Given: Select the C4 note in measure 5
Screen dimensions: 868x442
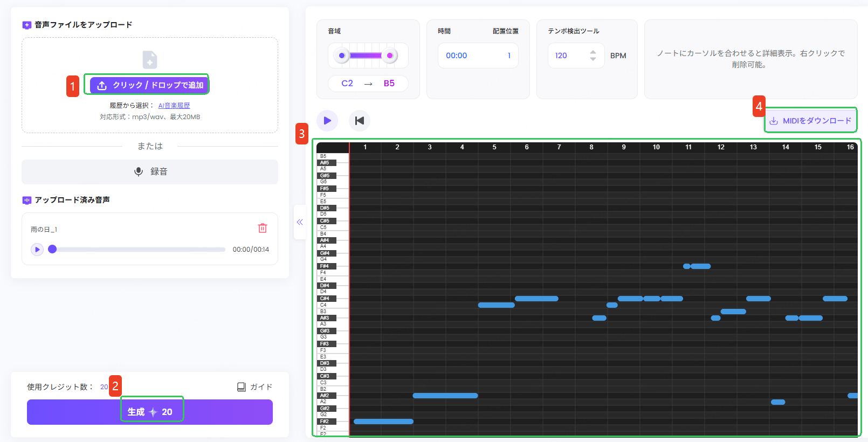Looking at the screenshot, I should [497, 305].
